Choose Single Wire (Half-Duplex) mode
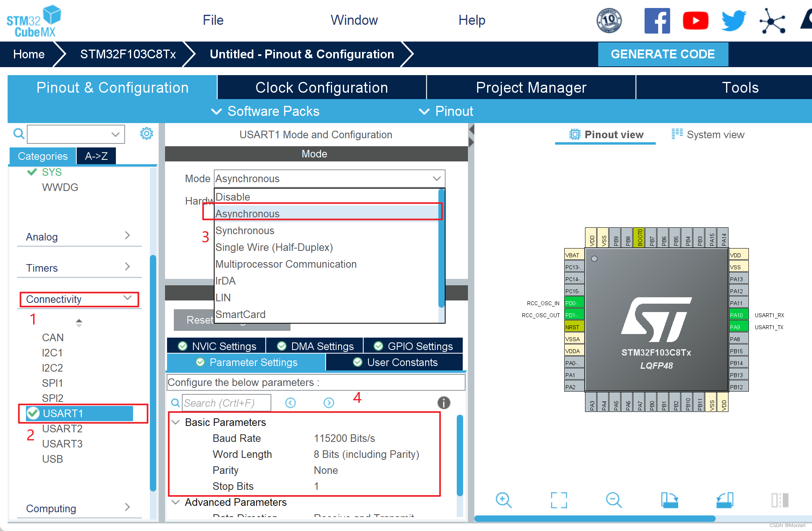 pyautogui.click(x=326, y=247)
